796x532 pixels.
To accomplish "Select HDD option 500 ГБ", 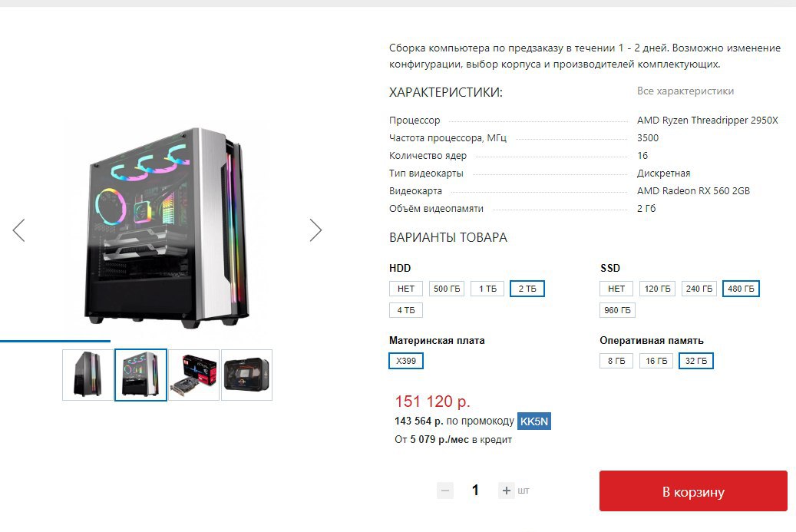I will tap(447, 289).
